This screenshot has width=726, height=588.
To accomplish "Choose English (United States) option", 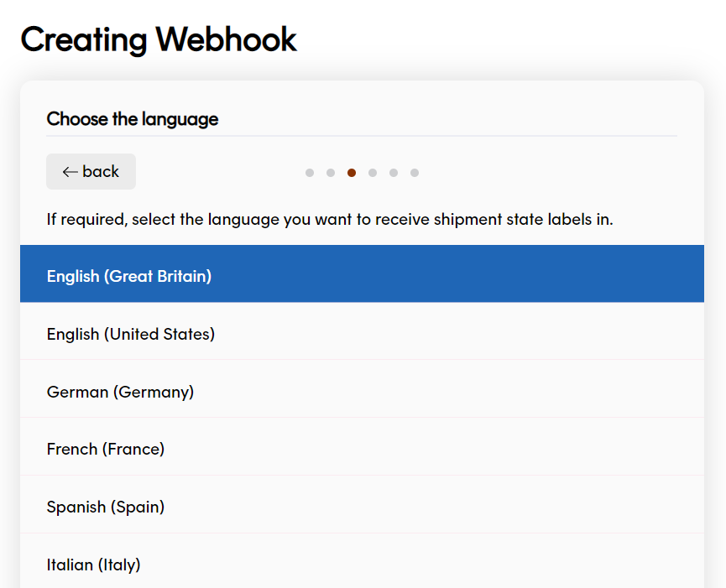I will (x=131, y=334).
